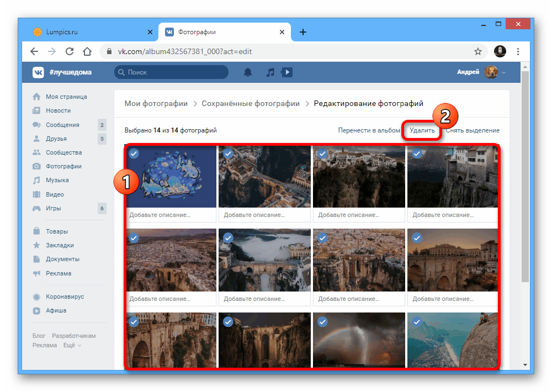Click the browser forward arrow
This screenshot has width=552, height=392.
pyautogui.click(x=52, y=51)
